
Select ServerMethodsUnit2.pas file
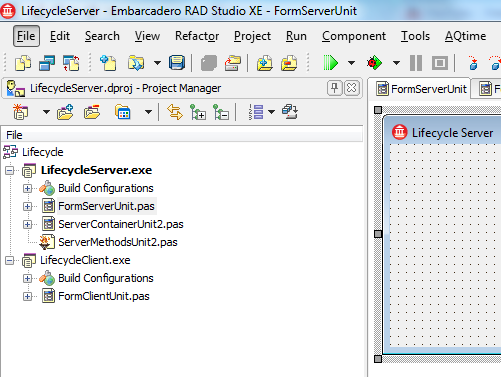tap(118, 242)
